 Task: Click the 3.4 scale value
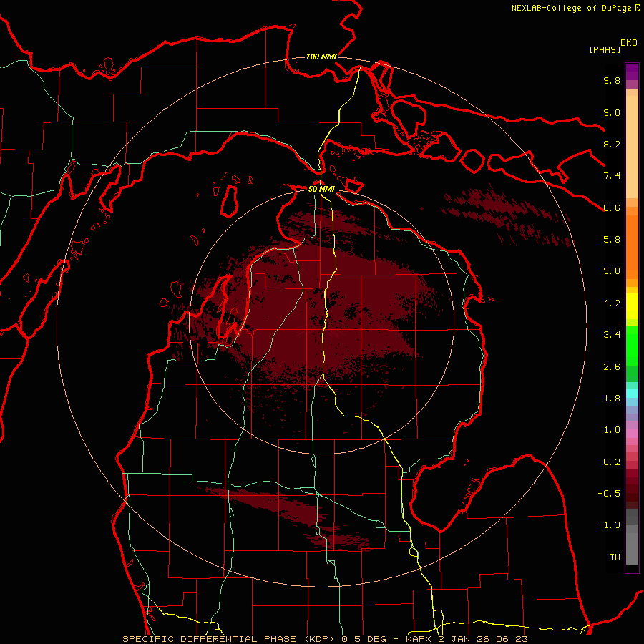coord(612,335)
